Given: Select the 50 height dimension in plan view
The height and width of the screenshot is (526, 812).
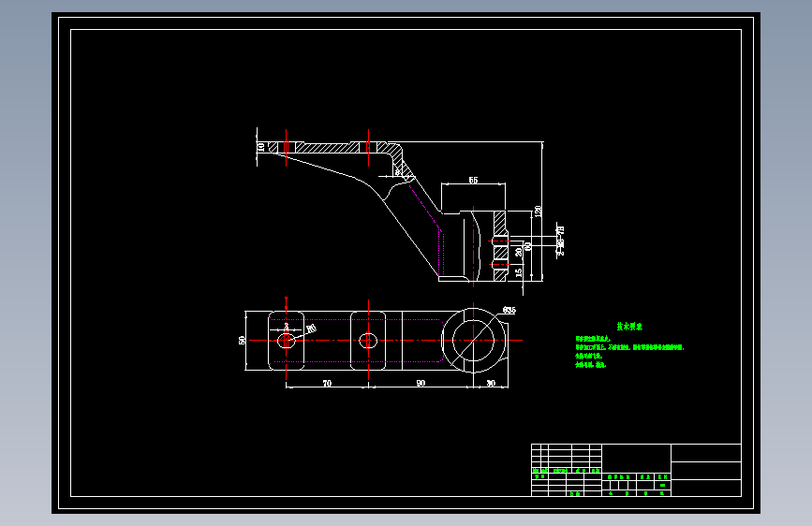Looking at the screenshot, I should (242, 340).
